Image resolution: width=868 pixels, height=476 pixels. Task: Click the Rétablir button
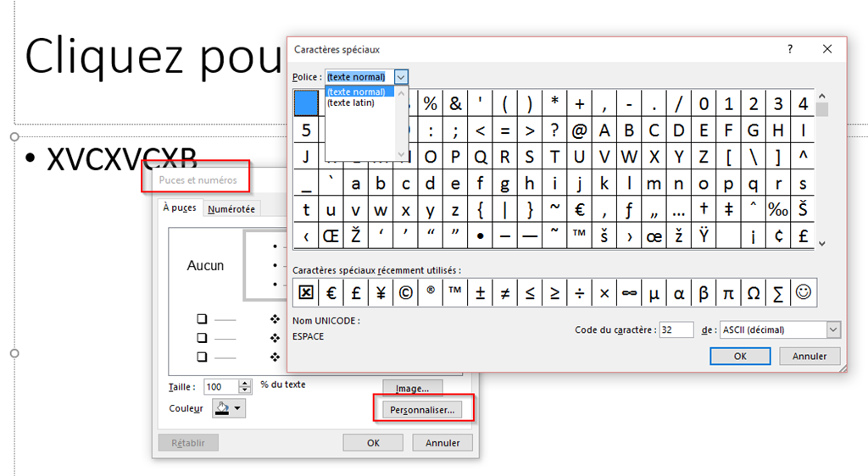[188, 443]
